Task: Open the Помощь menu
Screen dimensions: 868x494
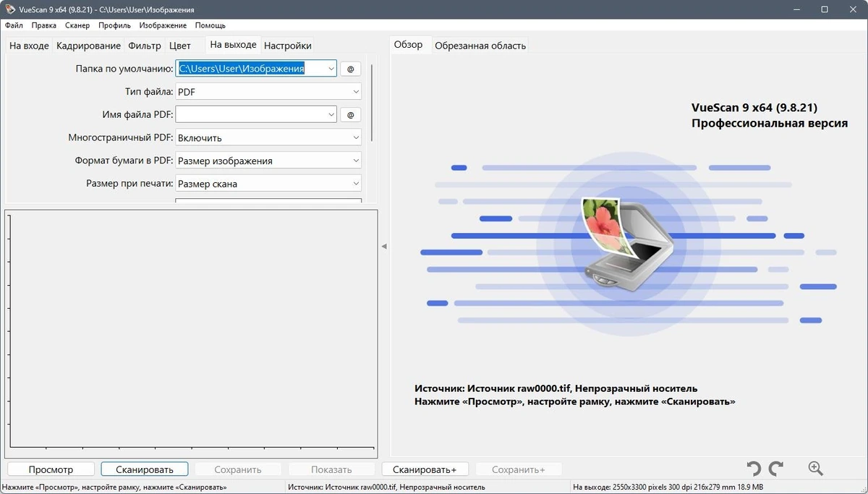Action: [210, 25]
